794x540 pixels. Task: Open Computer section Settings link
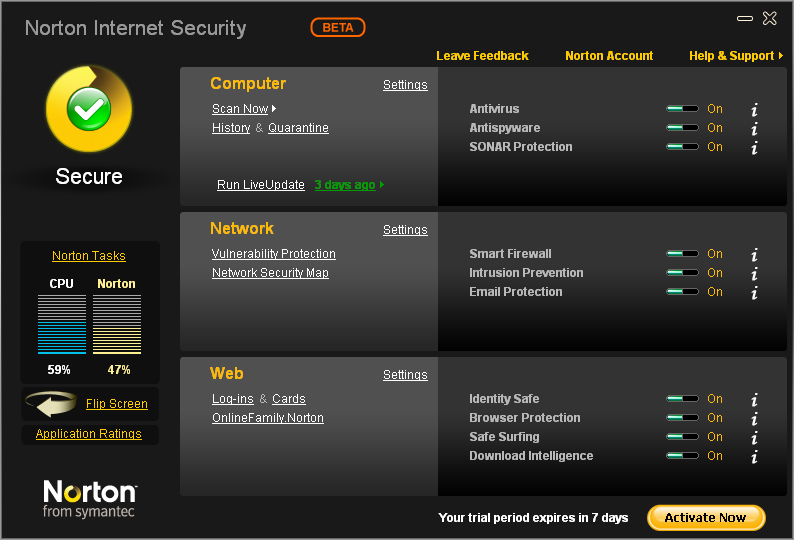coord(405,85)
